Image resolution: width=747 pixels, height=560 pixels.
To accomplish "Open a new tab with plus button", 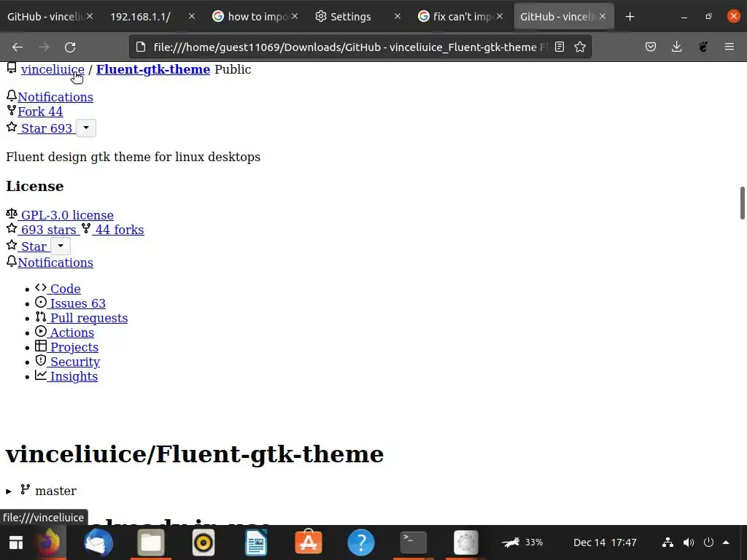I will click(630, 17).
